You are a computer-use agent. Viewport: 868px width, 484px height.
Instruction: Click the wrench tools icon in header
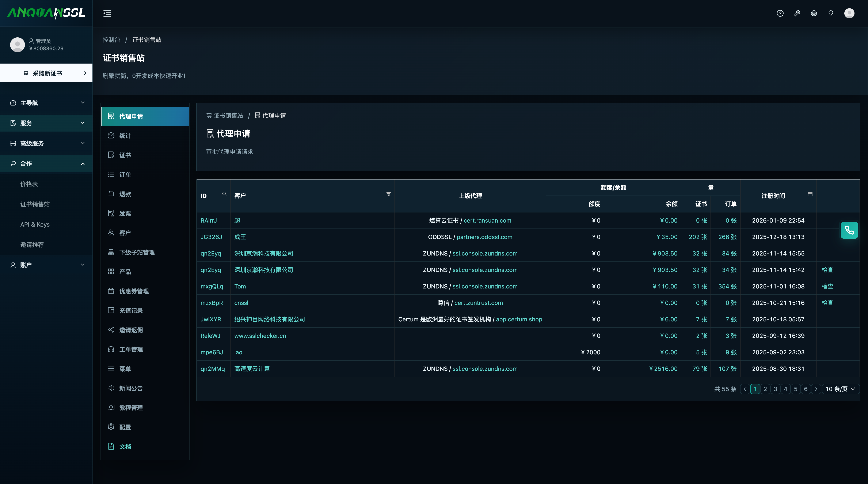point(797,14)
